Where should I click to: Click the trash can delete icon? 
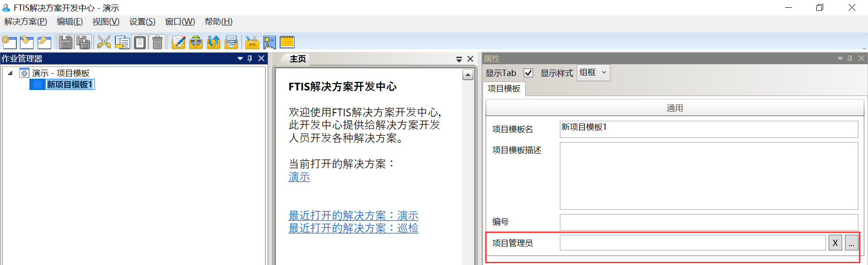pos(157,43)
